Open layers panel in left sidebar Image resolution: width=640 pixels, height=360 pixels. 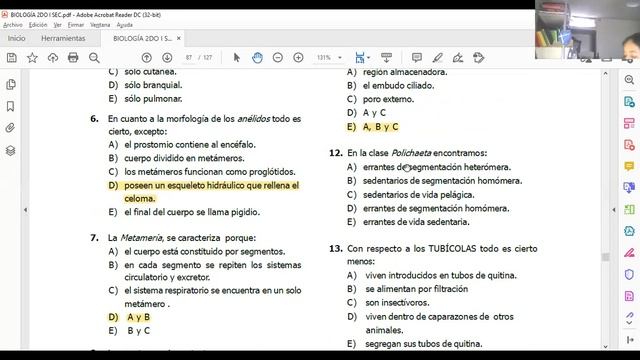[x=11, y=151]
